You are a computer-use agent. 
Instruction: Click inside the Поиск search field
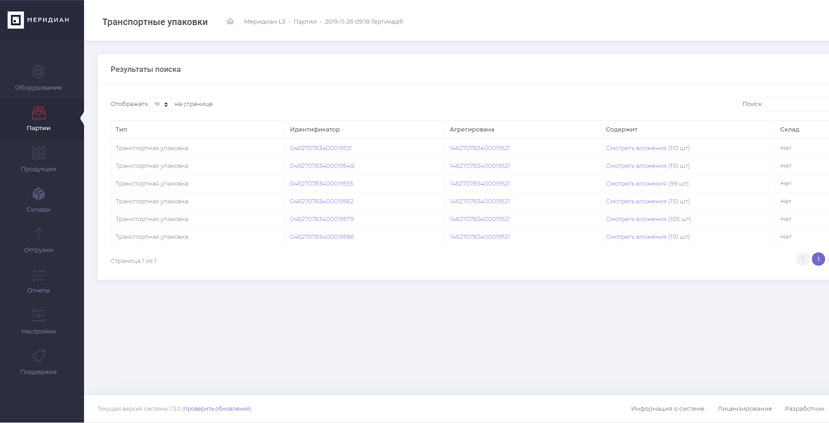(x=796, y=104)
